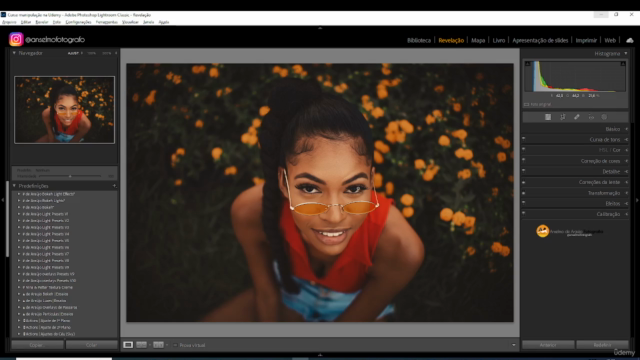Toggle Efeitos panel switch
The width and height of the screenshot is (640, 360).
(524, 203)
